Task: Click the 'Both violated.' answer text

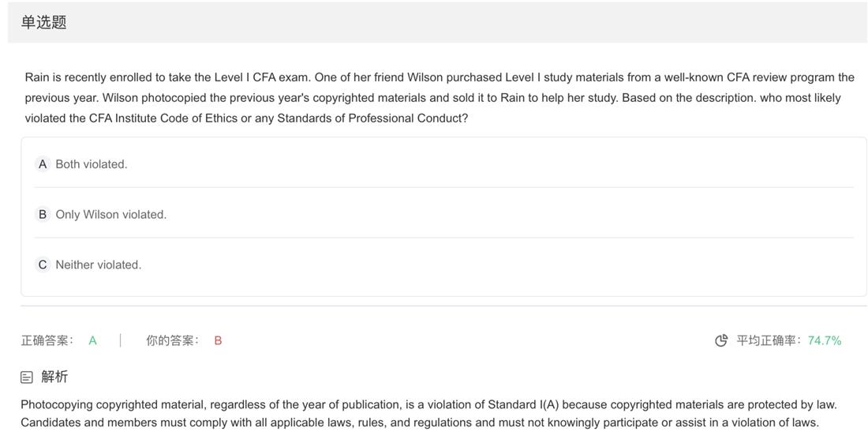Action: point(92,164)
